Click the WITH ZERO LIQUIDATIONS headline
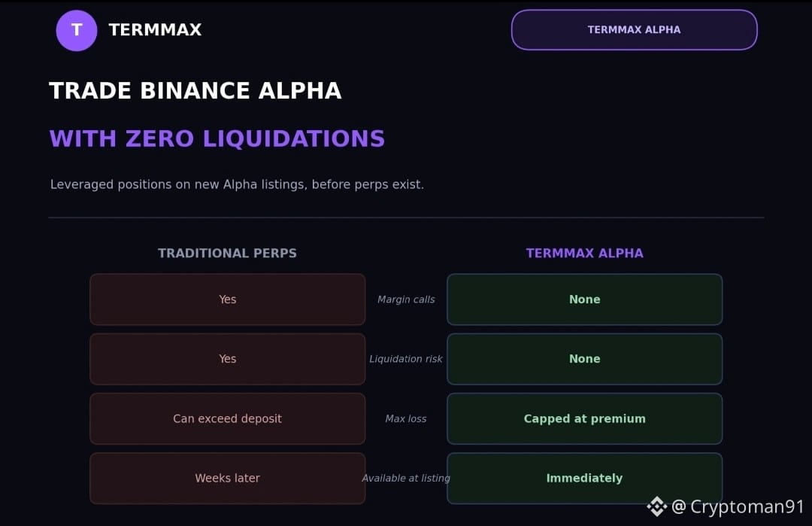 217,139
